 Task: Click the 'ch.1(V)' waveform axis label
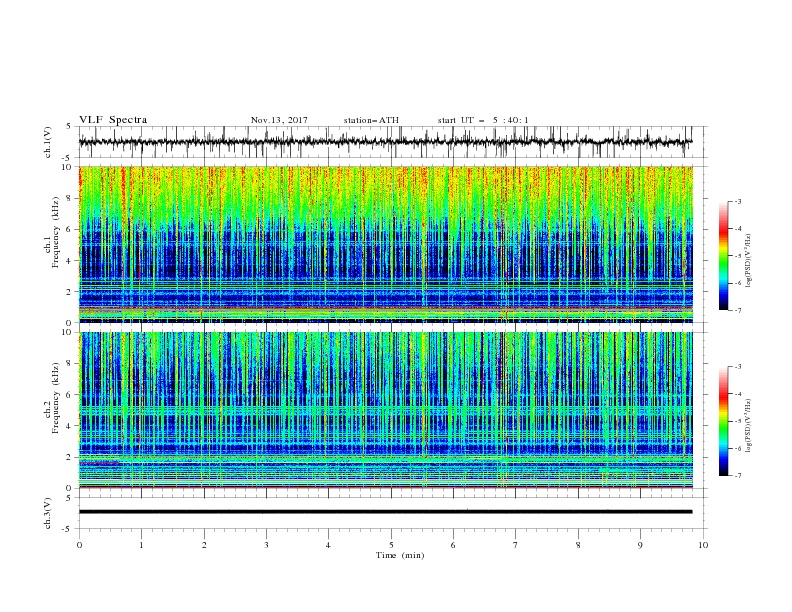coord(48,142)
